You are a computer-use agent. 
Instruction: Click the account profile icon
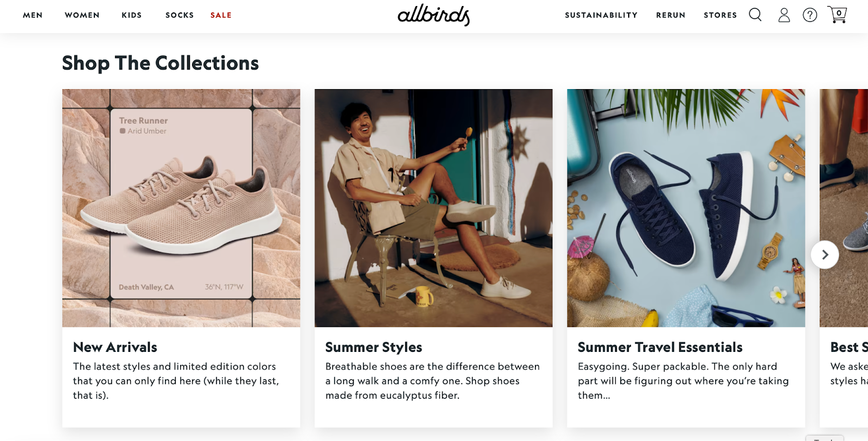coord(784,15)
